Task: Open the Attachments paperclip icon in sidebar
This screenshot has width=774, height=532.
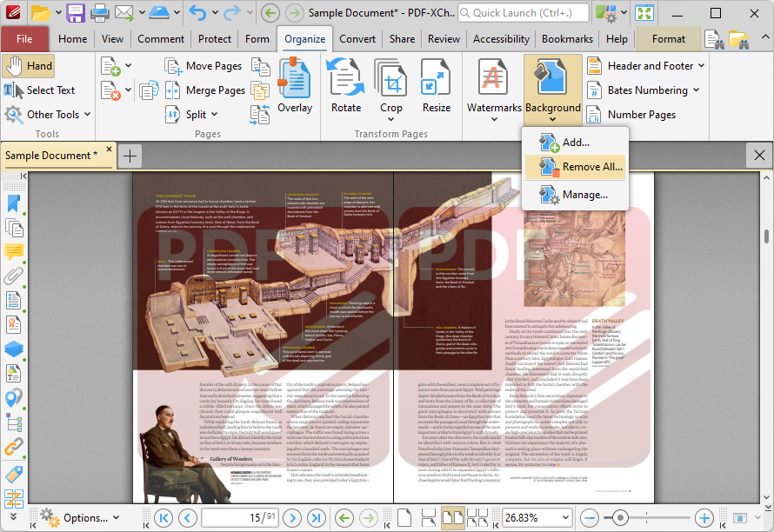Action: [14, 276]
